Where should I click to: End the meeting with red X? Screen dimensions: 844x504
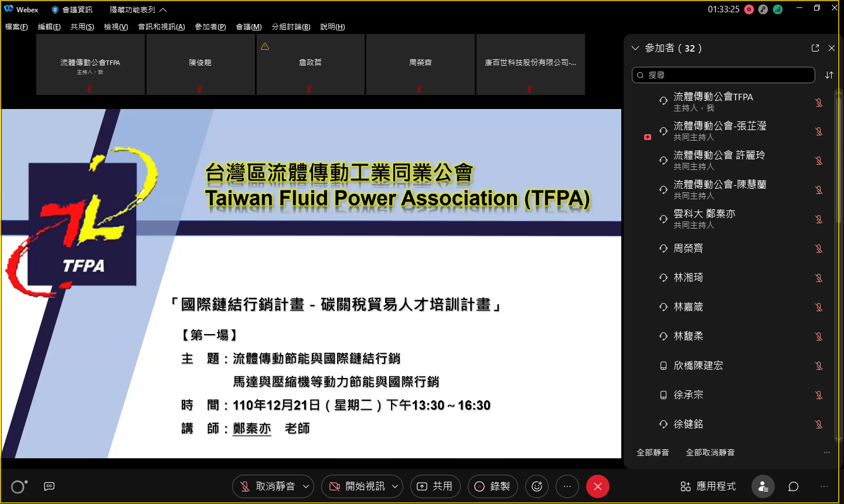[598, 486]
